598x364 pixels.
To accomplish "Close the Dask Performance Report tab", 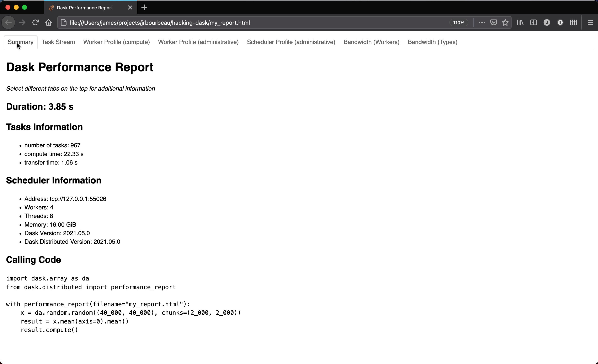I will (130, 7).
